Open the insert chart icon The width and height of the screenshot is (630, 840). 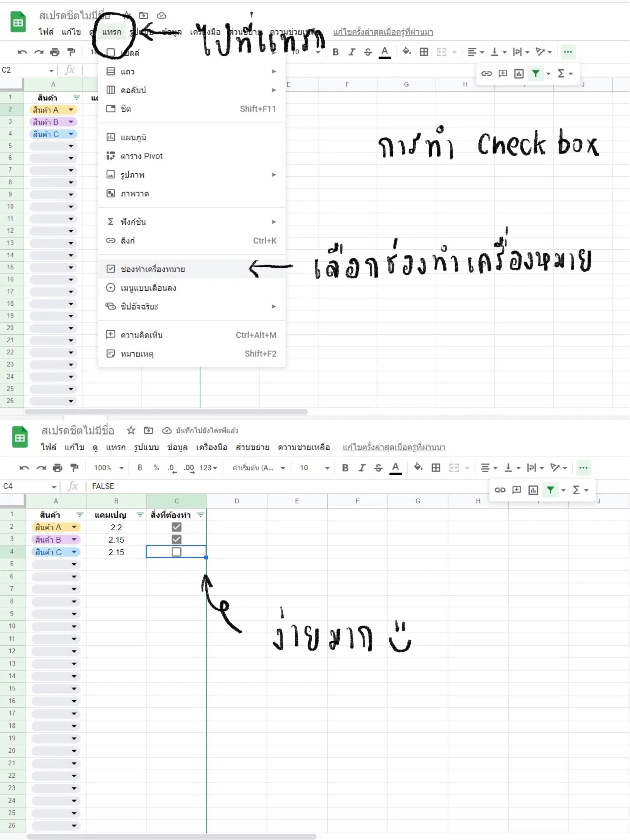533,490
